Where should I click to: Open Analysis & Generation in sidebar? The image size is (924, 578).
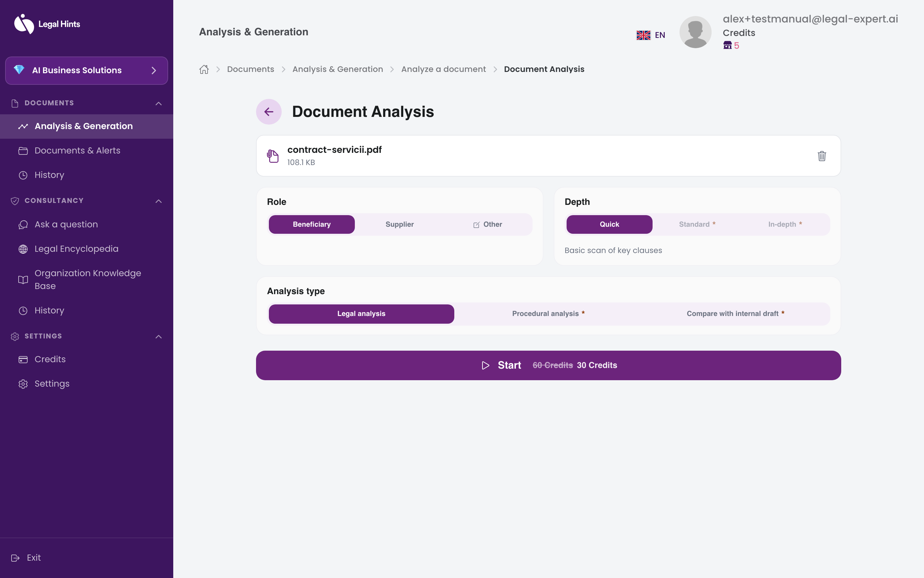tap(86, 126)
